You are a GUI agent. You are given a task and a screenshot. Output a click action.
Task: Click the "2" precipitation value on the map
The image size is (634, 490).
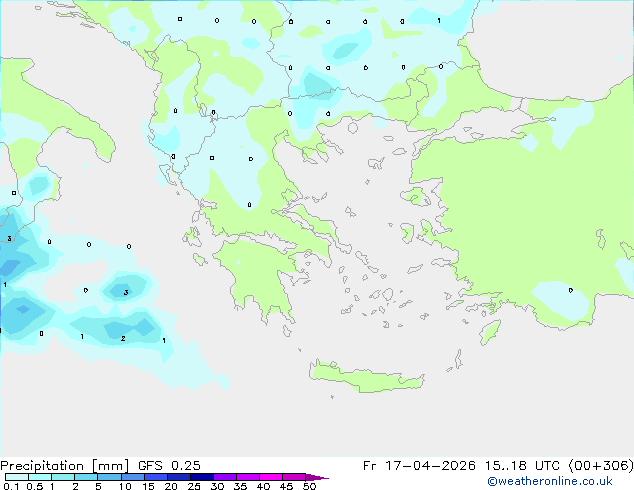click(x=123, y=338)
